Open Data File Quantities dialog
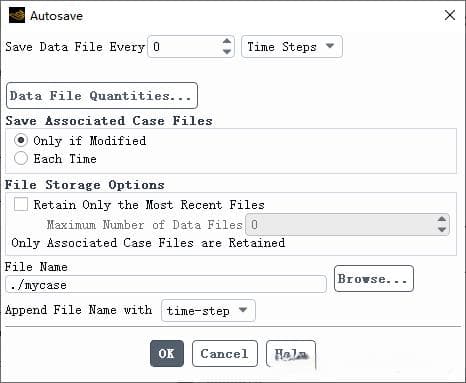 [x=102, y=96]
